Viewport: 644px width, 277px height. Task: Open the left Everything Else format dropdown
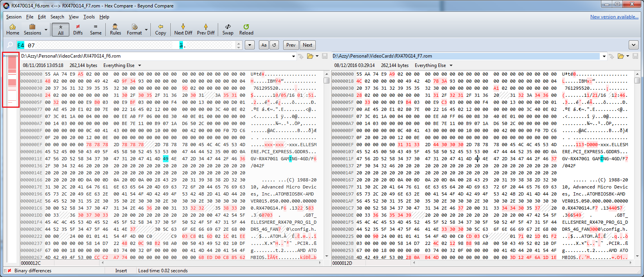pyautogui.click(x=122, y=65)
